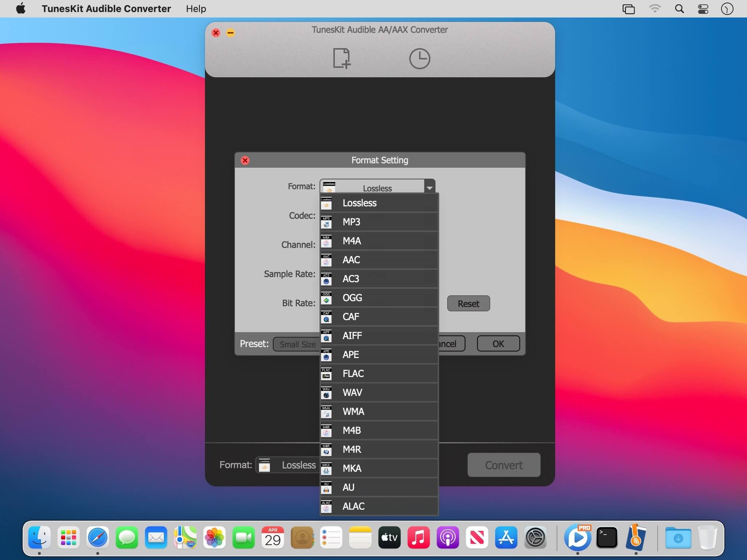Select Lossless in the format list
This screenshot has width=747, height=560.
(379, 203)
